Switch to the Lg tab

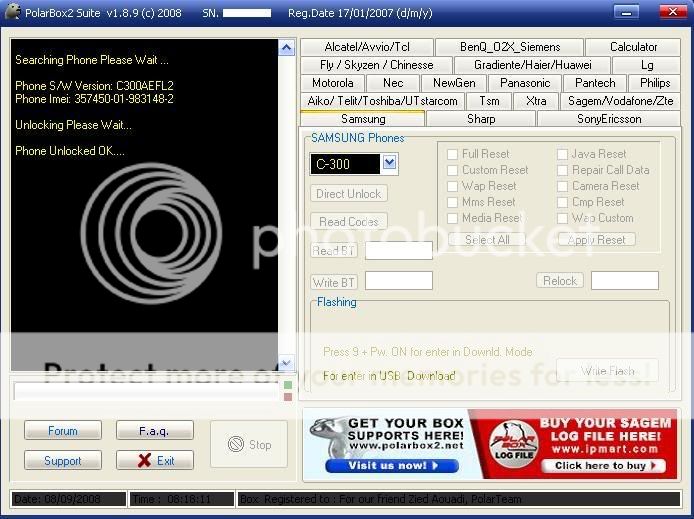click(x=647, y=65)
